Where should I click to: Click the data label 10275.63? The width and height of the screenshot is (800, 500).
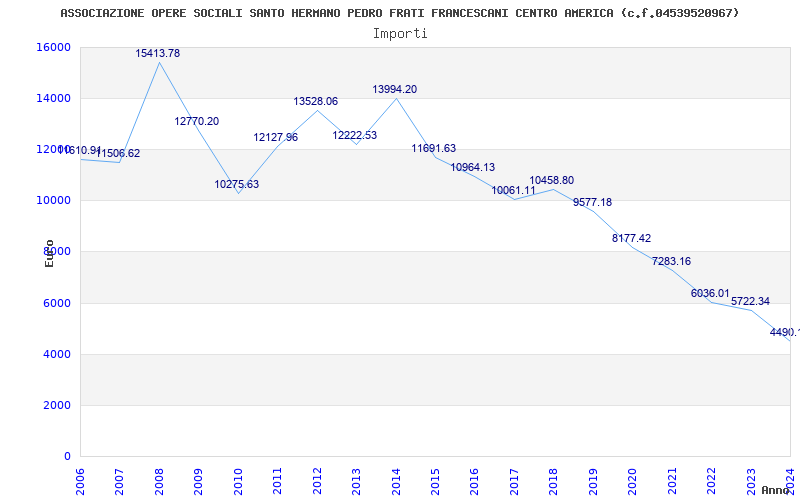pos(237,184)
